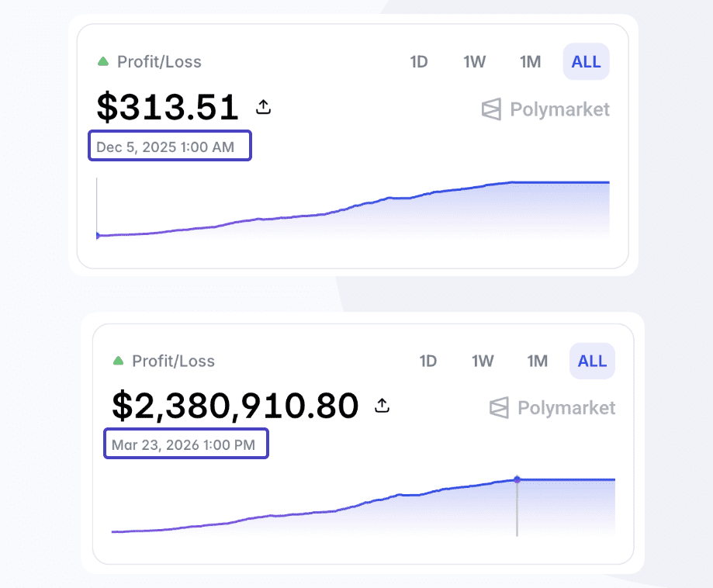Select the 1D range in the $313.51 card
713x588 pixels.
point(419,62)
